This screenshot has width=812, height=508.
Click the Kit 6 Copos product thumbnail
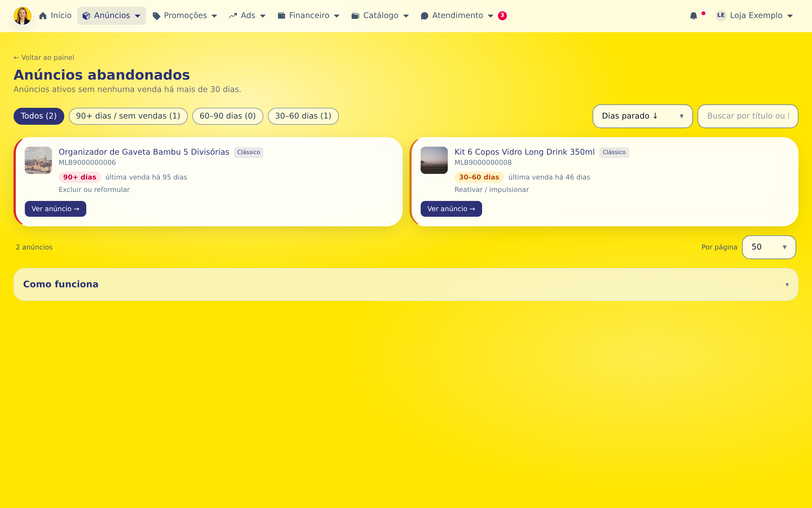[434, 160]
